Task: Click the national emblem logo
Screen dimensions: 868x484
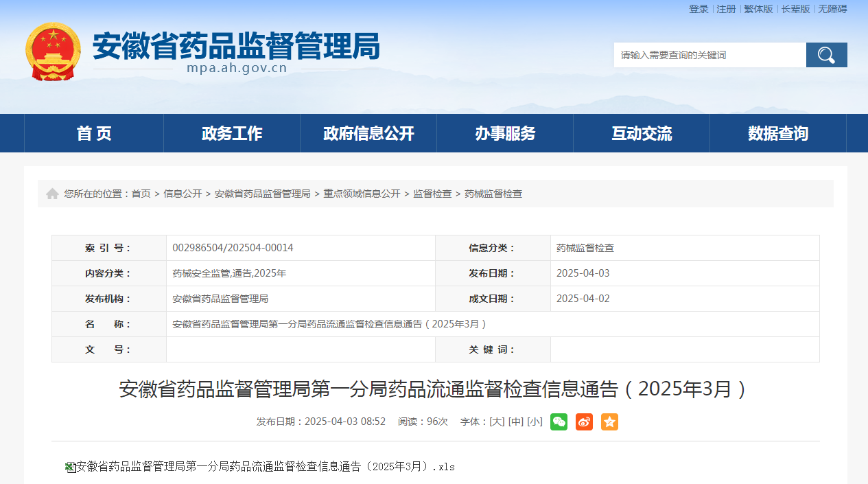Action: [53, 51]
